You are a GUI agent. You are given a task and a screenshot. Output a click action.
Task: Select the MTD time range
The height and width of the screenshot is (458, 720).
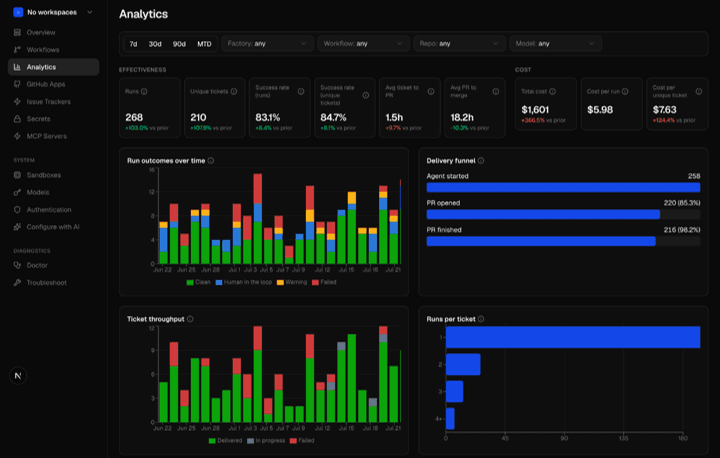204,44
